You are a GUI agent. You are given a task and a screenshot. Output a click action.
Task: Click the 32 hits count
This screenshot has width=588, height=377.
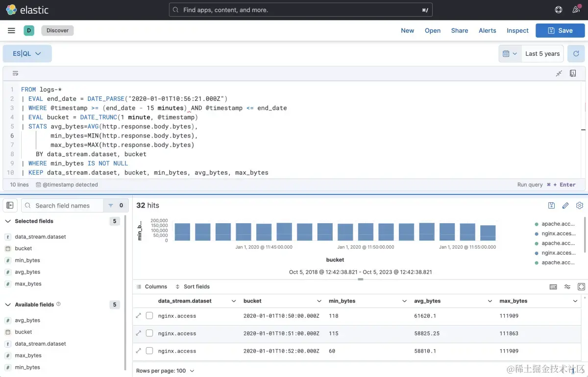[147, 206]
